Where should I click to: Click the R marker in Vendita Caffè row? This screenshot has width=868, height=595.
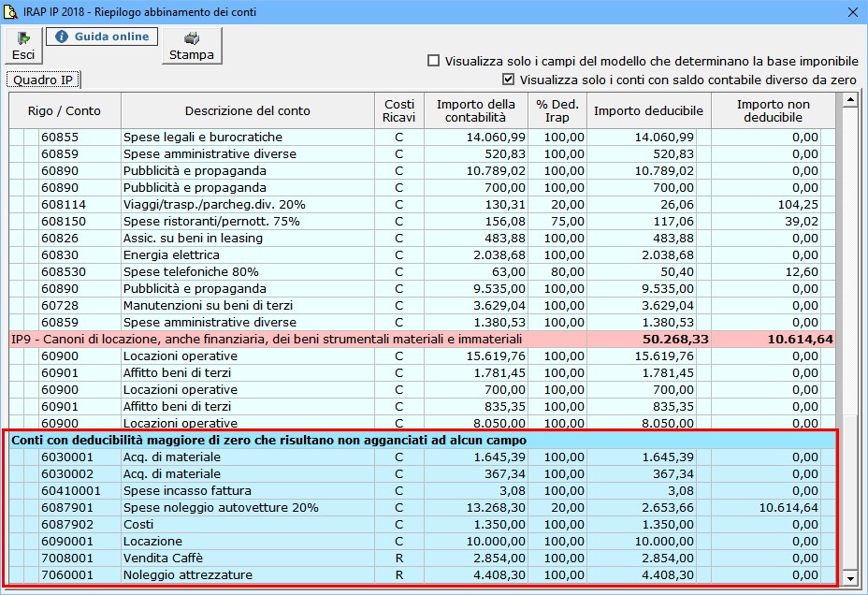point(399,558)
